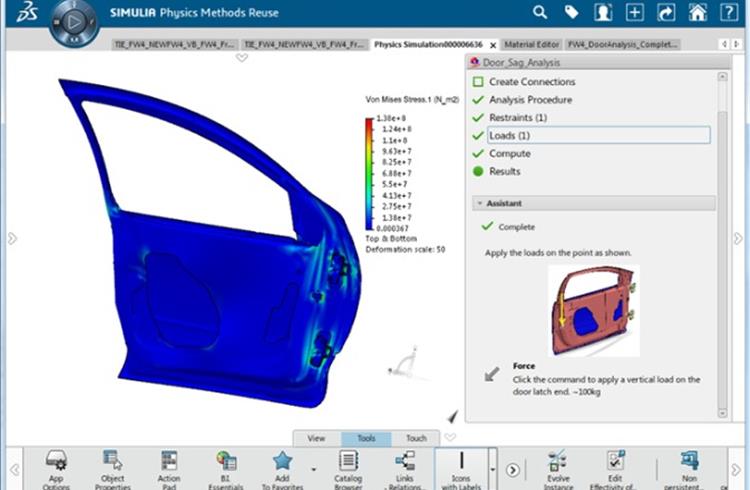Open the search magnifier in top bar
750x490 pixels.
tap(540, 12)
